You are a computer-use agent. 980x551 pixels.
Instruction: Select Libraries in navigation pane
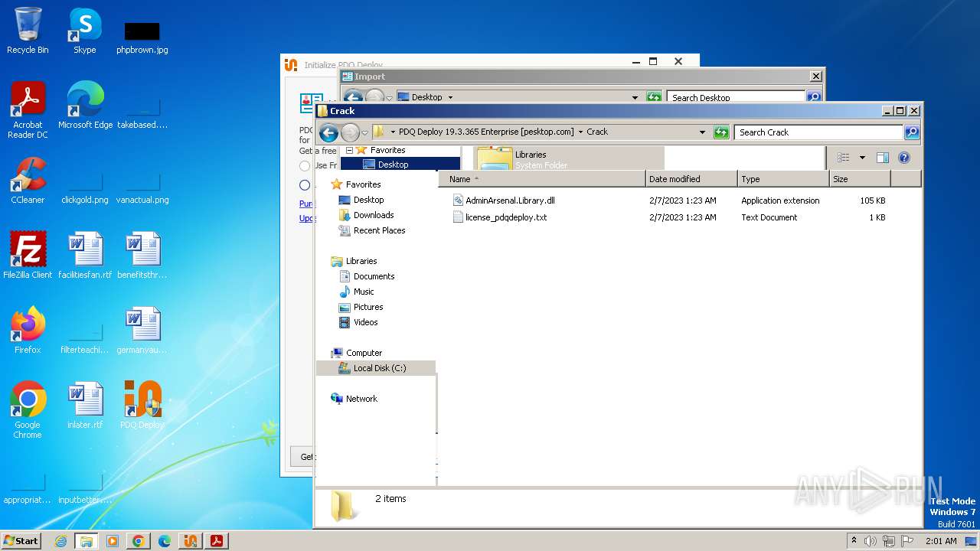pos(361,261)
